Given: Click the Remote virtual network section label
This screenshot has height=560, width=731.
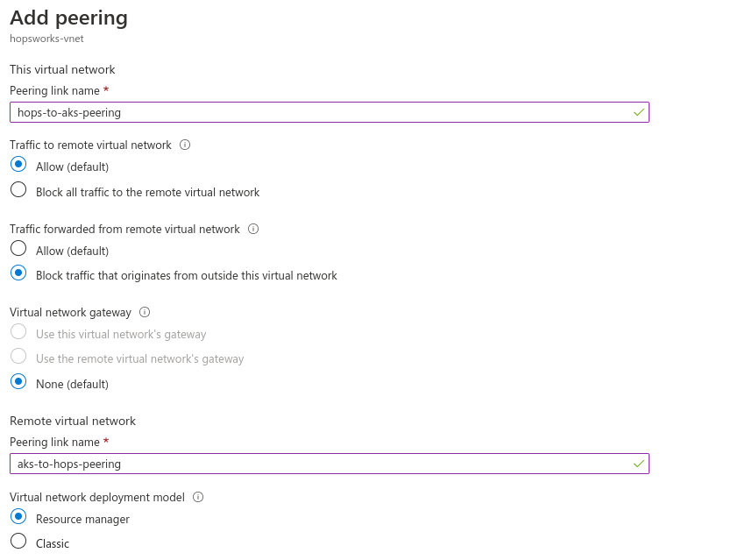Looking at the screenshot, I should click(73, 421).
